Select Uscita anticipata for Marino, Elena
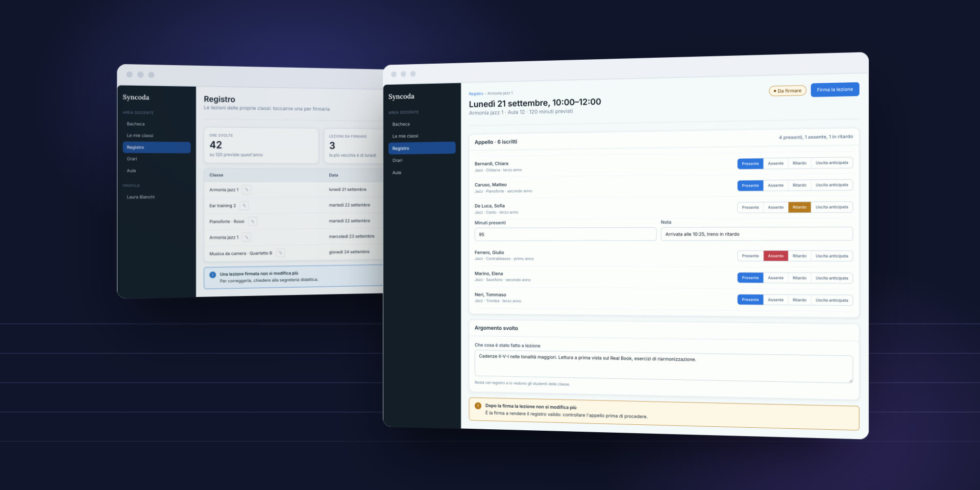Viewport: 980px width, 490px height. point(832,278)
